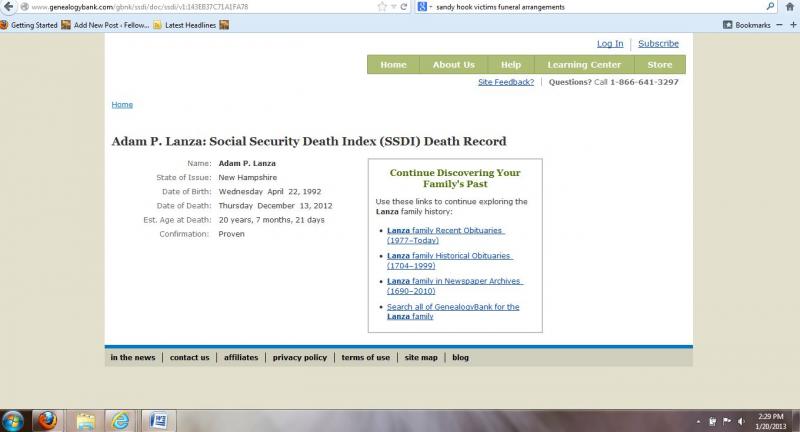Click the Log In link
The image size is (800, 432).
click(x=610, y=44)
